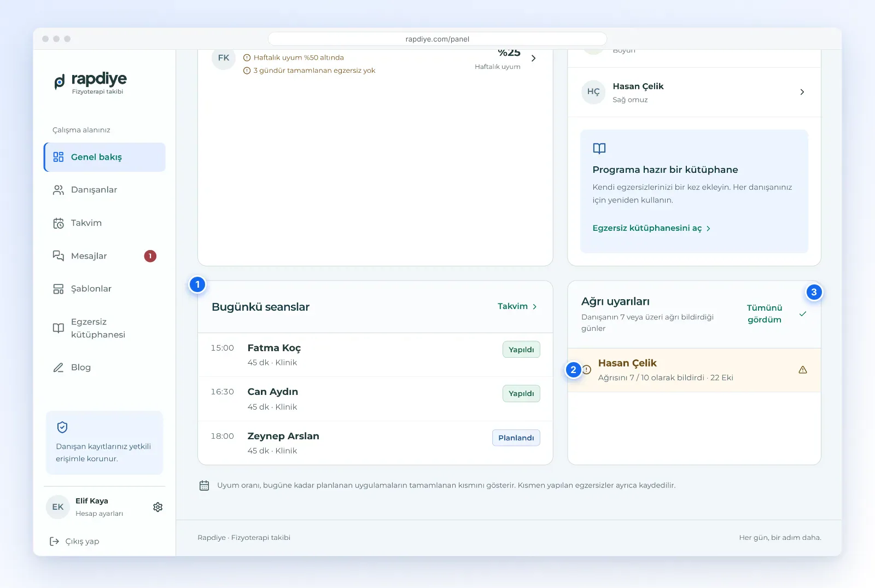The height and width of the screenshot is (588, 875).
Task: Select the Fatma Koç session name
Action: click(274, 348)
